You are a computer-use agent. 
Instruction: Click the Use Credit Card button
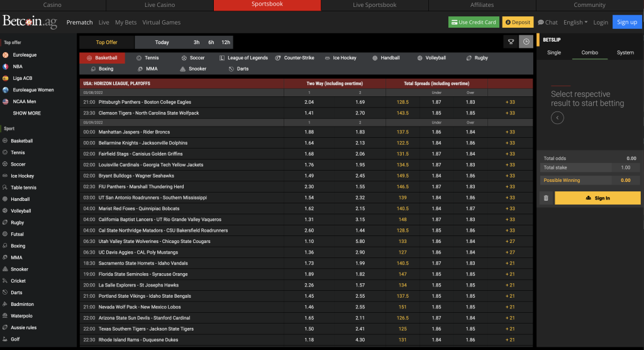point(474,22)
